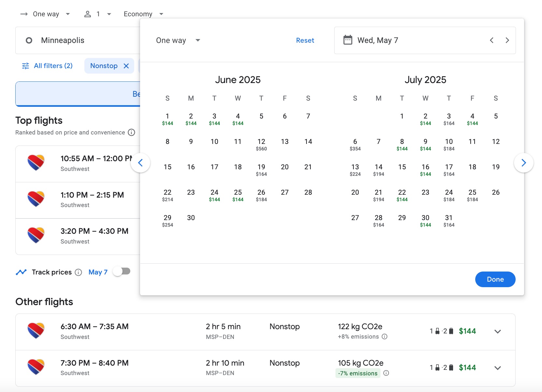Screen dimensions: 542x392
Task: Click the price trend graph icon near Track prices
Action: coord(21,272)
